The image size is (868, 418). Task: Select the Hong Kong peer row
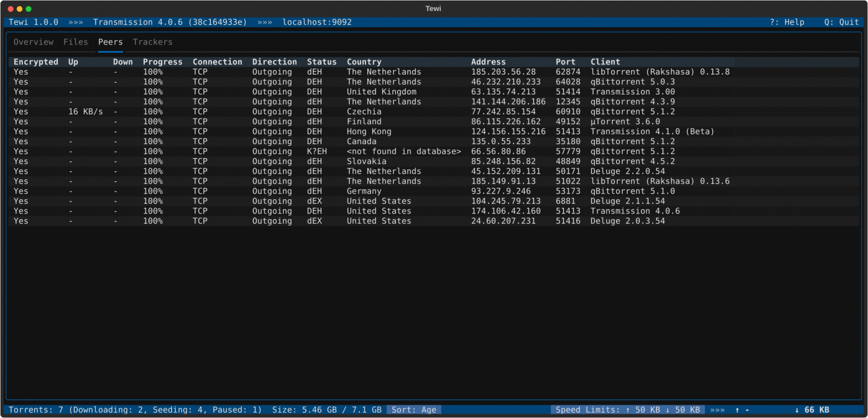coord(434,132)
